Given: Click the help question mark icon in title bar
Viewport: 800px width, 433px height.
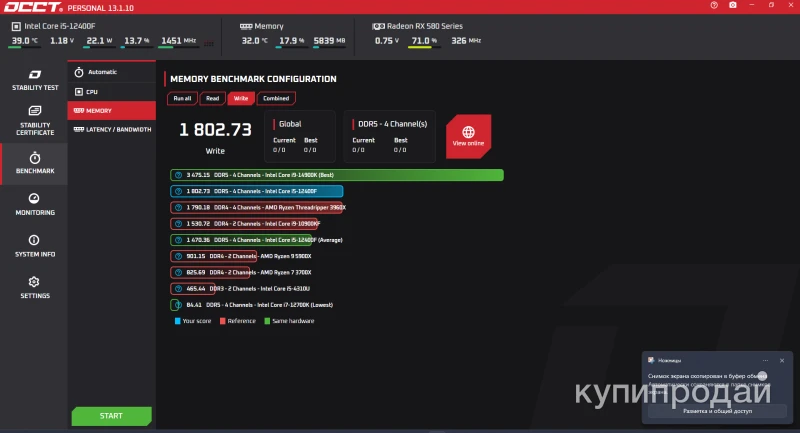Looking at the screenshot, I should [x=713, y=6].
